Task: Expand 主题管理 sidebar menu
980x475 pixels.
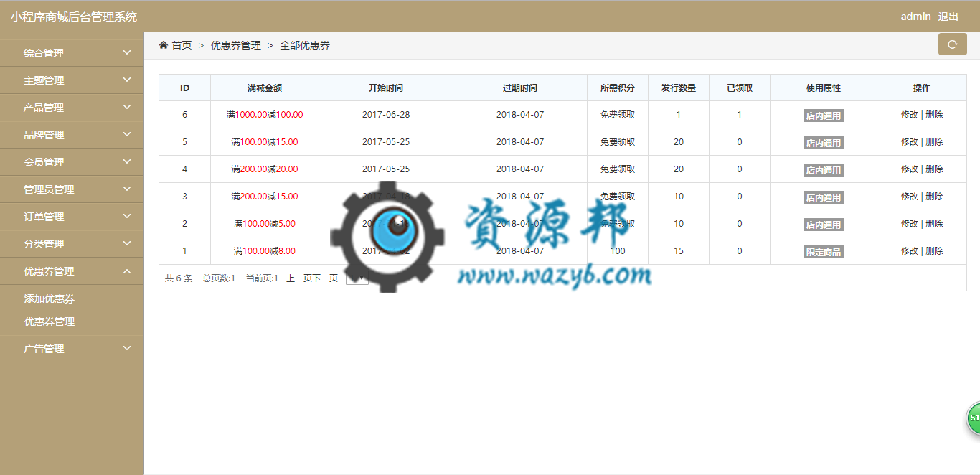Action: [72, 80]
